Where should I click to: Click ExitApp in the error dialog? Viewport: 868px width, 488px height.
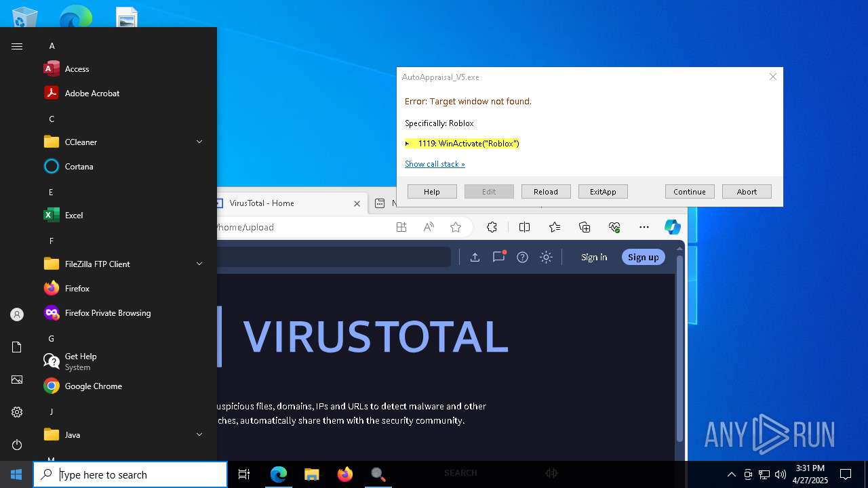(603, 192)
